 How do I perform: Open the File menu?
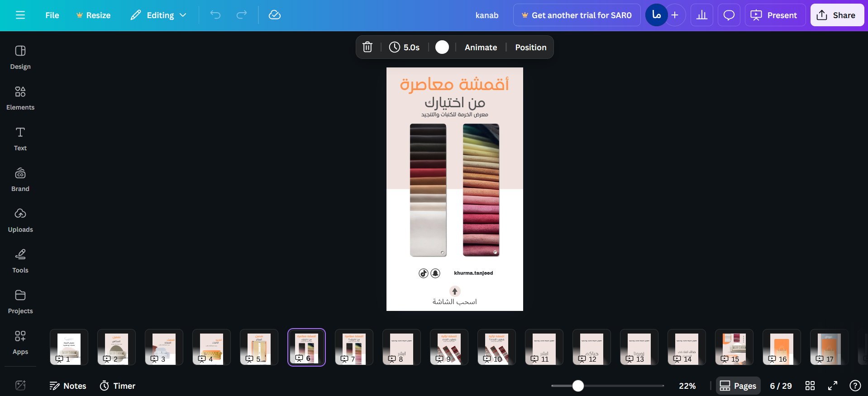(52, 15)
